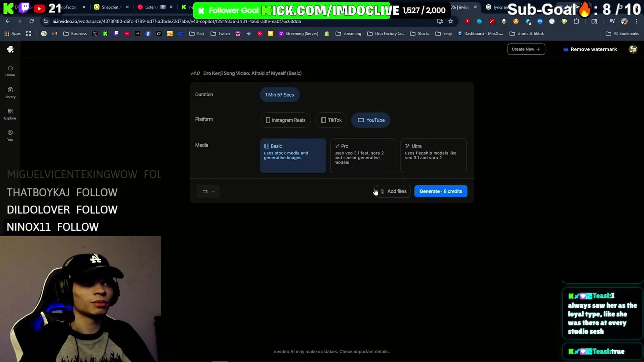The image size is (644, 362).
Task: Click the browser address bar URL
Action: tap(177, 21)
